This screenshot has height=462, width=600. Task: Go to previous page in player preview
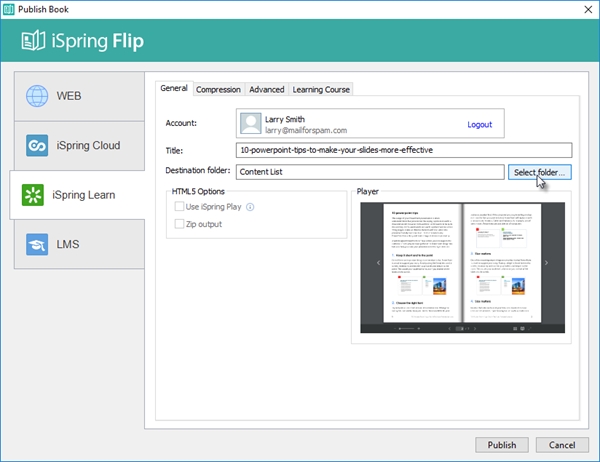(x=378, y=263)
